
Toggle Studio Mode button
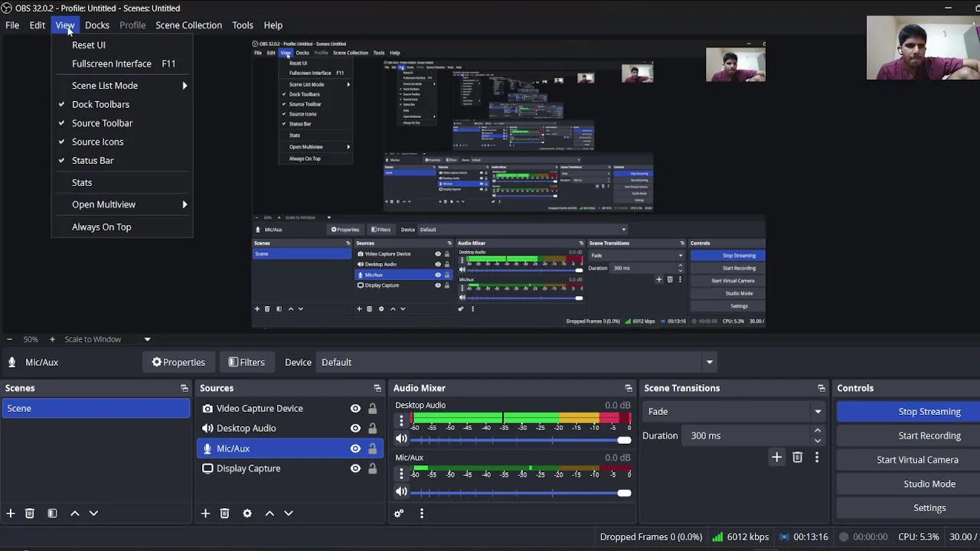[x=908, y=484]
